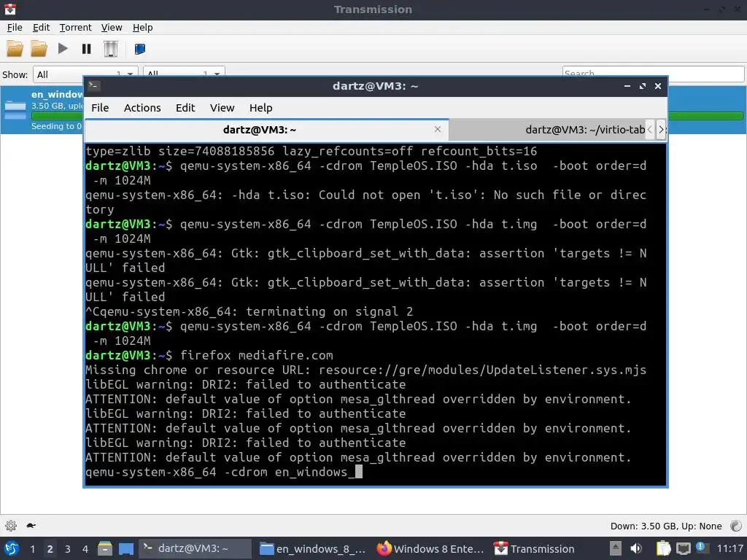The image size is (747, 560).
Task: Click the 11:17 clock in the taskbar
Action: pyautogui.click(x=729, y=549)
